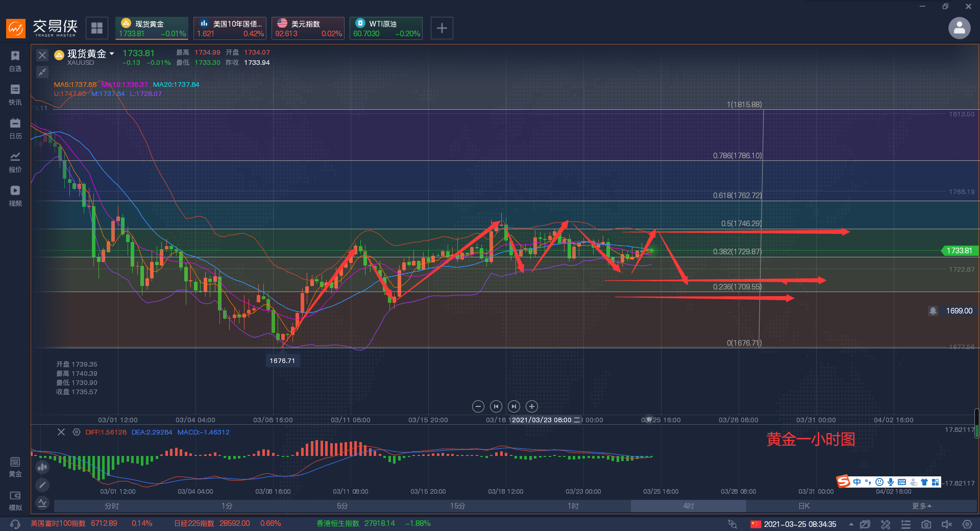
Task: Open the 报价 quotes sidebar icon
Action: (x=15, y=162)
